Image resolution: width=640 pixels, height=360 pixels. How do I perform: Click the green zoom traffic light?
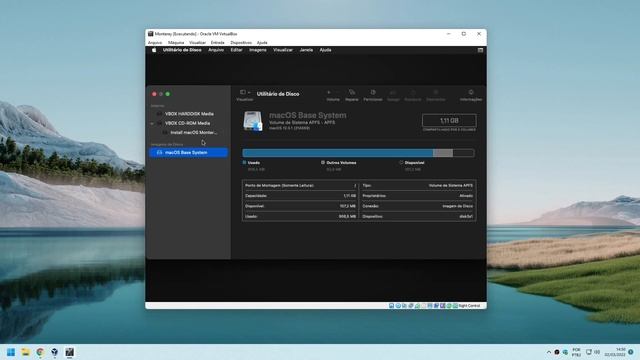pos(168,94)
